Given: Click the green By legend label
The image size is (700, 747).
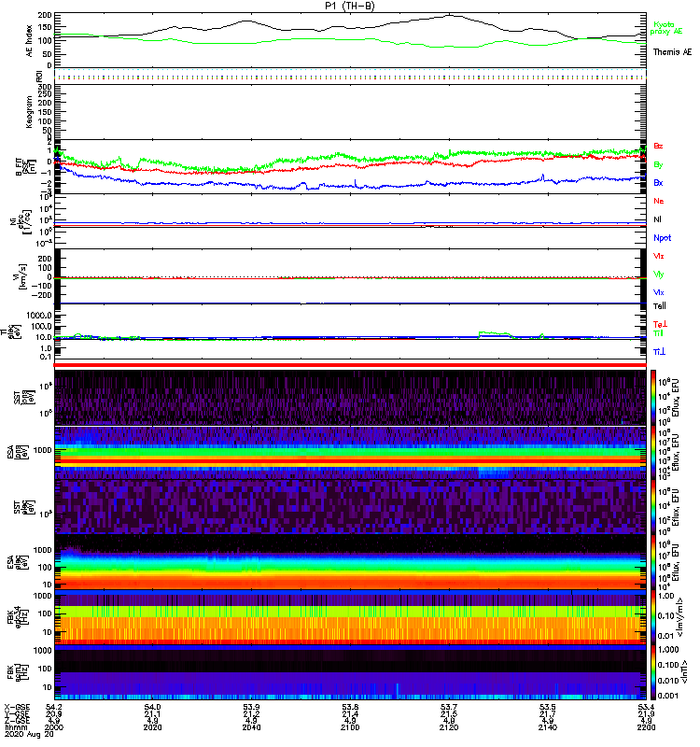Looking at the screenshot, I should 659,164.
